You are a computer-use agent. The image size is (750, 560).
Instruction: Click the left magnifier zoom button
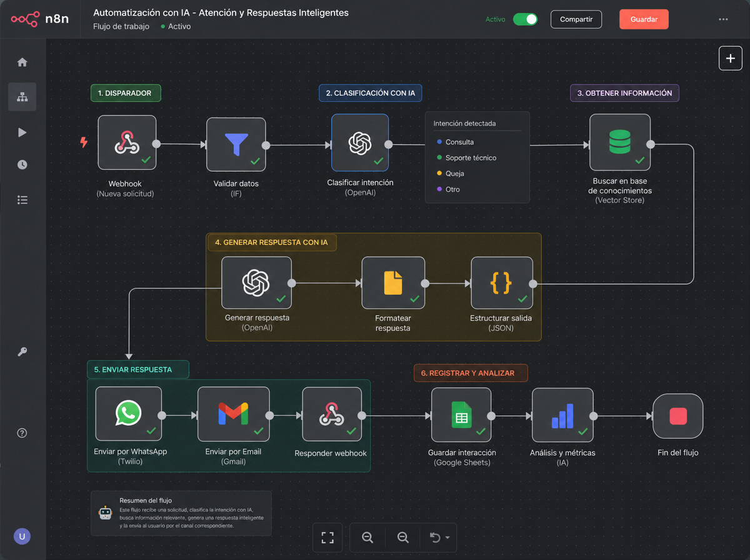[x=367, y=537]
